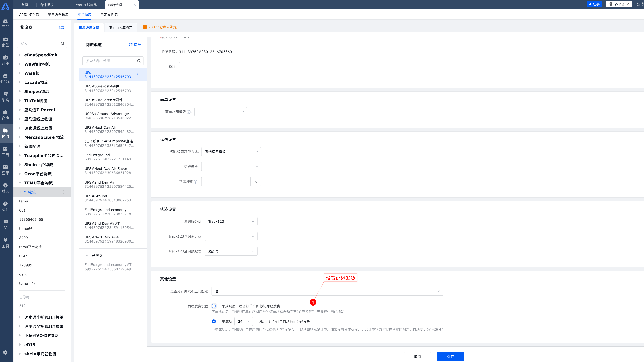Open the 24 hours dropdown
The height and width of the screenshot is (362, 644).
(x=244, y=322)
